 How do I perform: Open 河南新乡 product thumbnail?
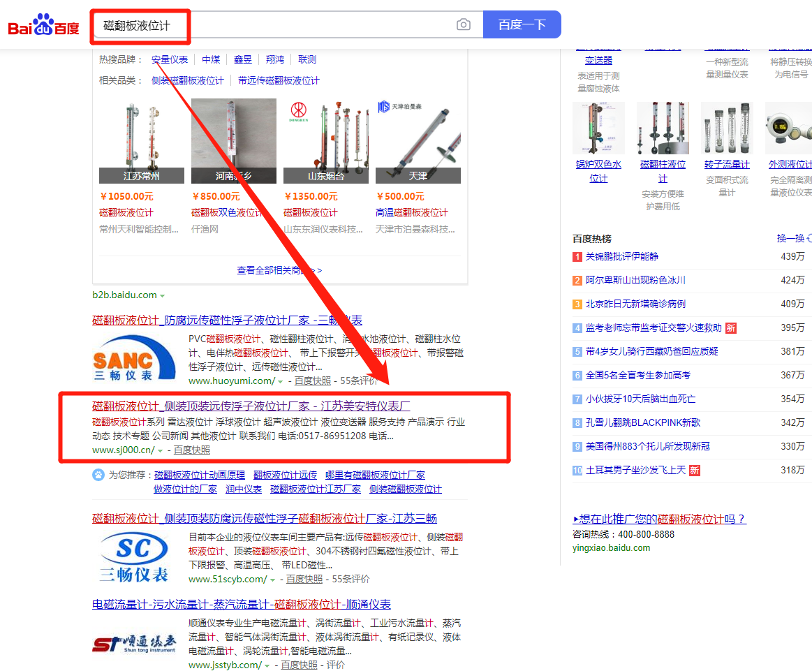(234, 141)
